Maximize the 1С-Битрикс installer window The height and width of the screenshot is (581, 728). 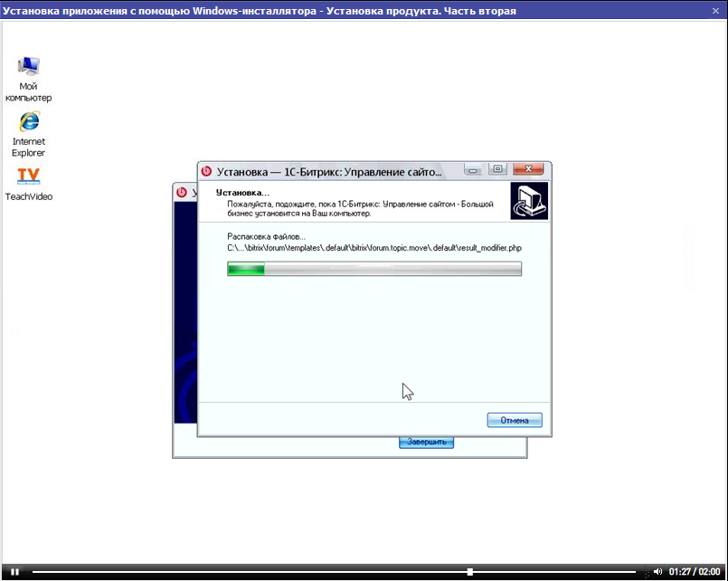pos(497,169)
